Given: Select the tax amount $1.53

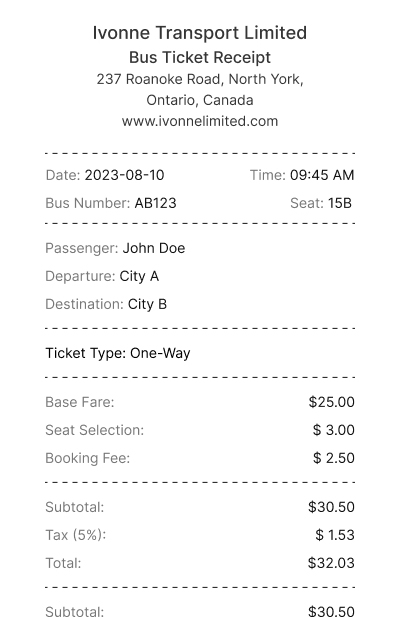Looking at the screenshot, I should pyautogui.click(x=335, y=535).
